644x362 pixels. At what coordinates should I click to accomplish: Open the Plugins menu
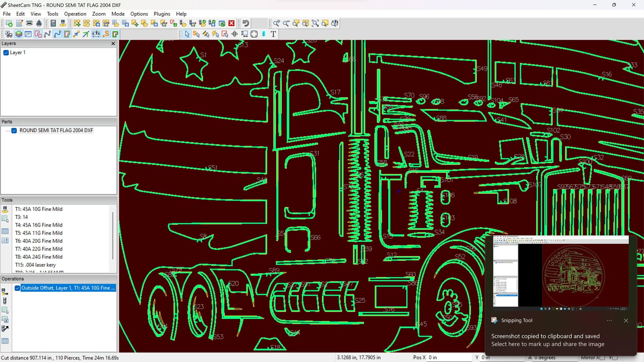tap(162, 14)
